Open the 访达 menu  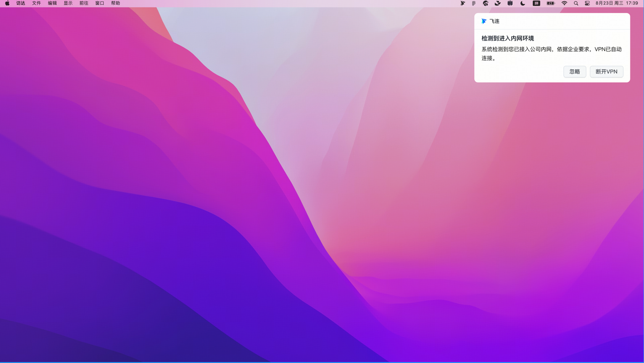(21, 3)
